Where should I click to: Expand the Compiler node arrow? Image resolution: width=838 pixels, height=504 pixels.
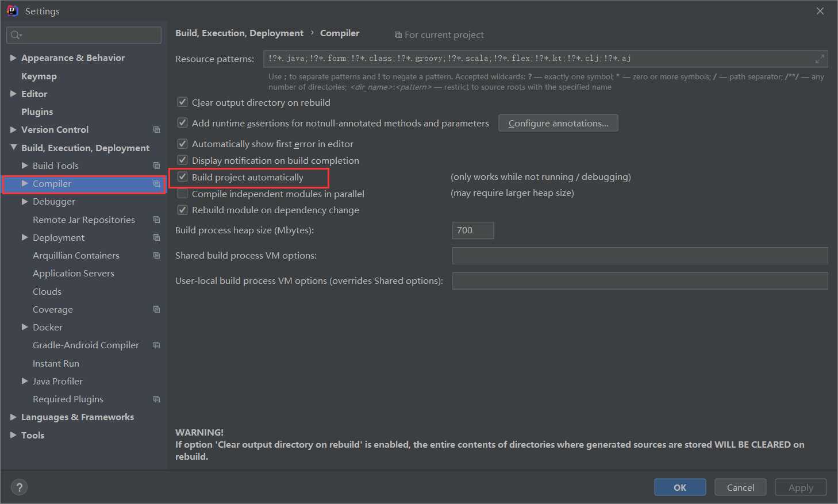pos(25,183)
